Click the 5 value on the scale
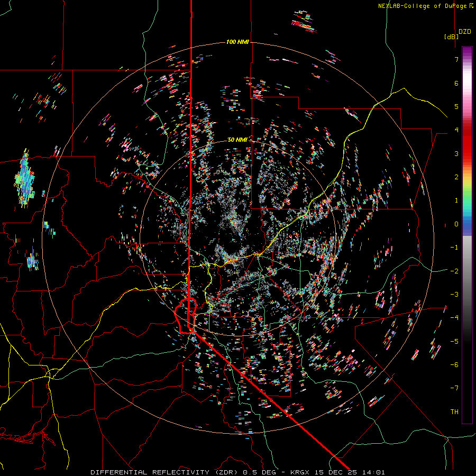The image size is (476, 476). [x=456, y=106]
